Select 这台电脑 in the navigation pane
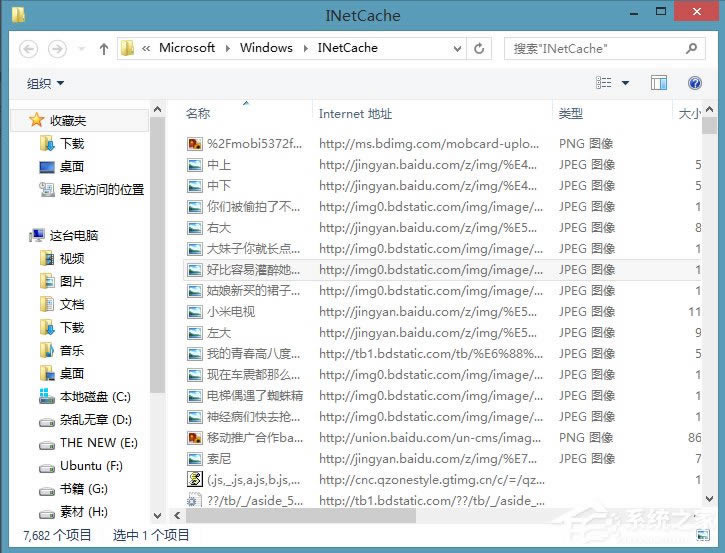The image size is (725, 553). pos(74,236)
